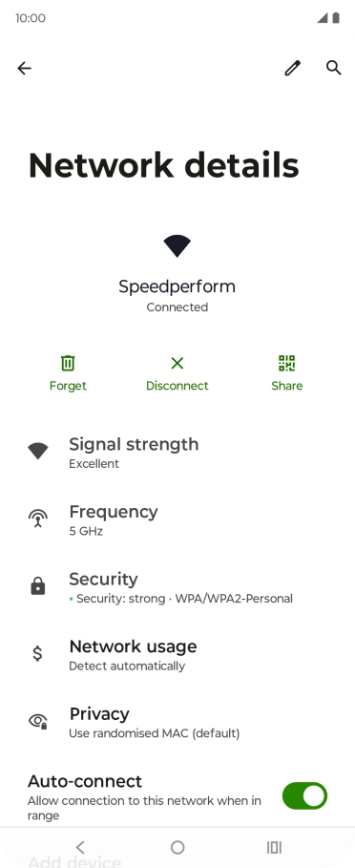Viewport: 355px width, 868px height.
Task: Tap the Android home navigation button
Action: [177, 847]
